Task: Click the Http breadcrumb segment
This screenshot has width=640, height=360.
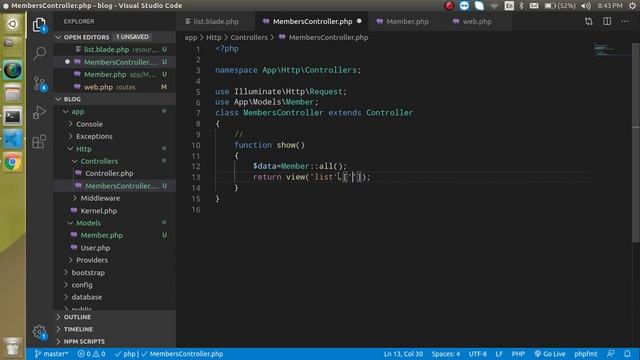Action: coord(213,38)
